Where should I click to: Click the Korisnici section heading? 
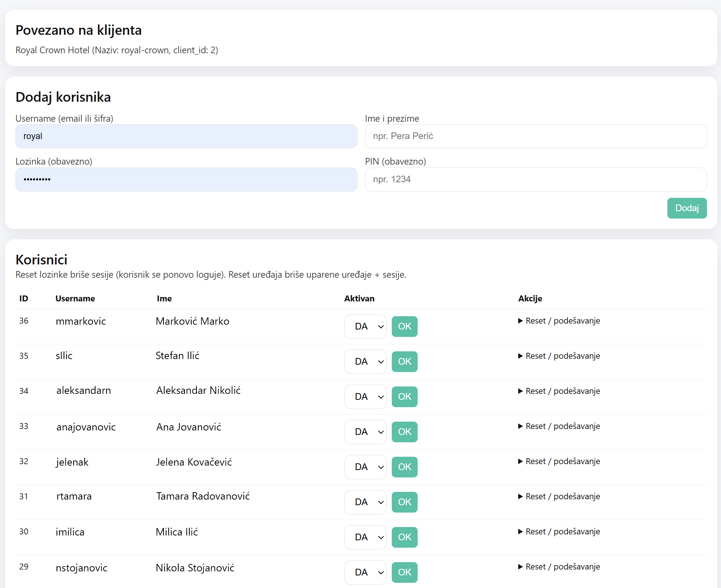point(41,260)
